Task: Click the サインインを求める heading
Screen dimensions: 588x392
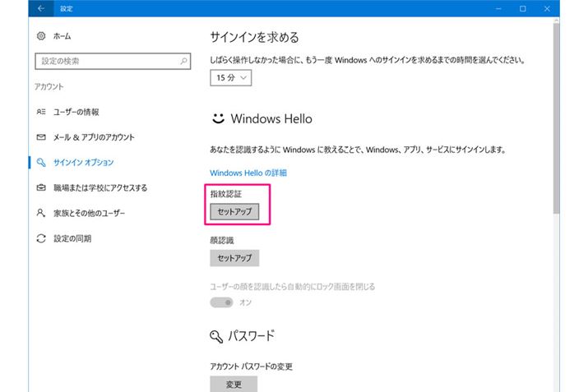Action: 254,37
